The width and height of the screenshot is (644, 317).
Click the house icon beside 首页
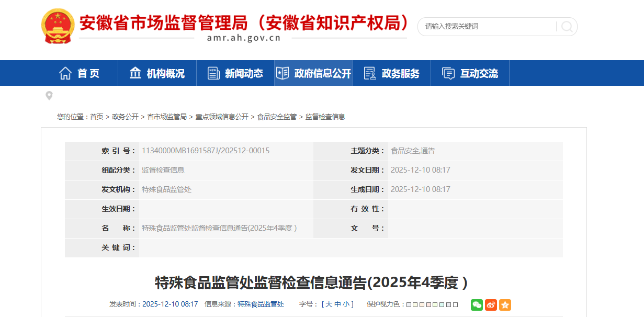[x=65, y=73]
